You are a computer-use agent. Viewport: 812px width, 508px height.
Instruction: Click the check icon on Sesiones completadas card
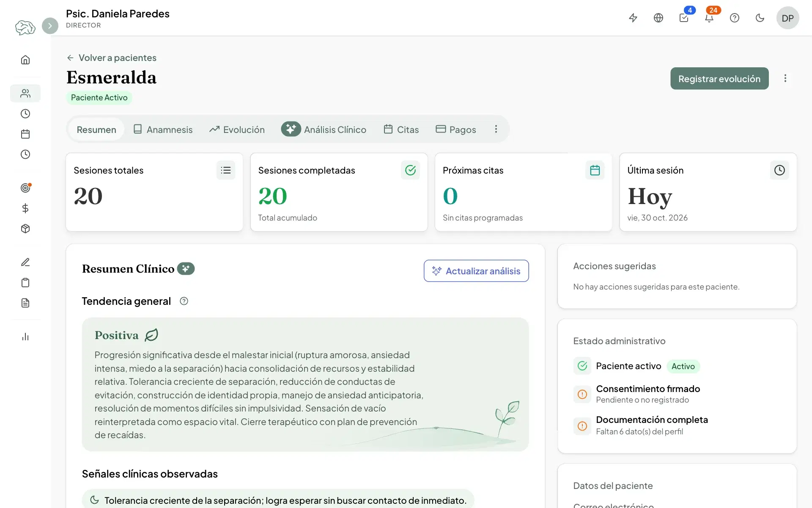tap(410, 170)
